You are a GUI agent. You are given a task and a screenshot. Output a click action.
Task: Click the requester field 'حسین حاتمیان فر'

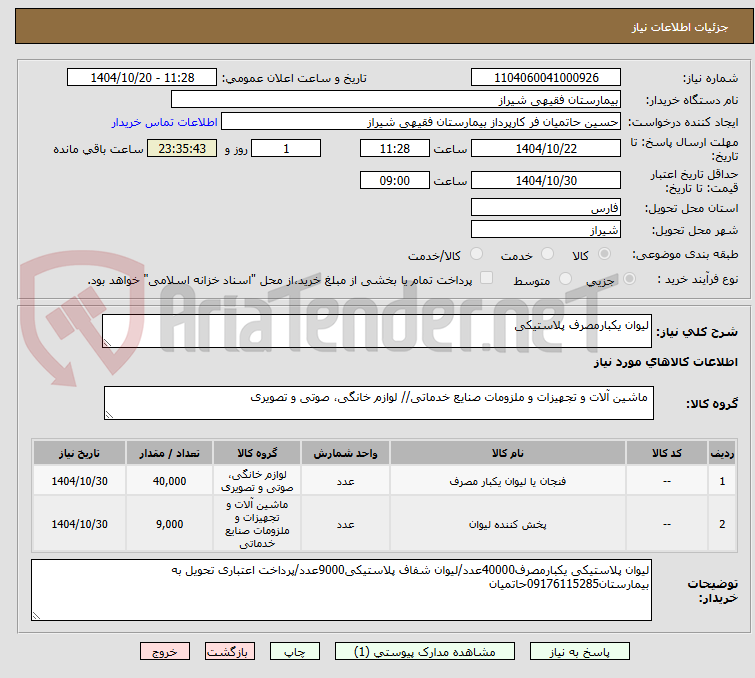coord(421,122)
